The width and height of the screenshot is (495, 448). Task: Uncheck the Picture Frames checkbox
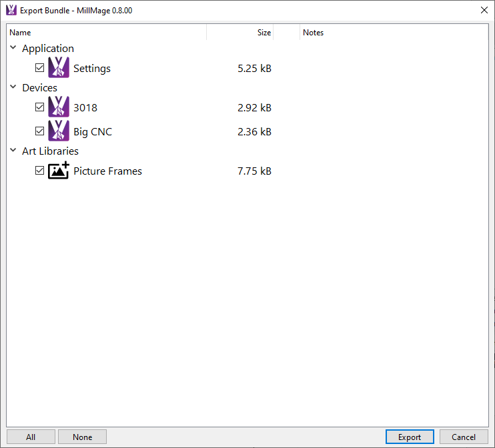click(x=40, y=171)
